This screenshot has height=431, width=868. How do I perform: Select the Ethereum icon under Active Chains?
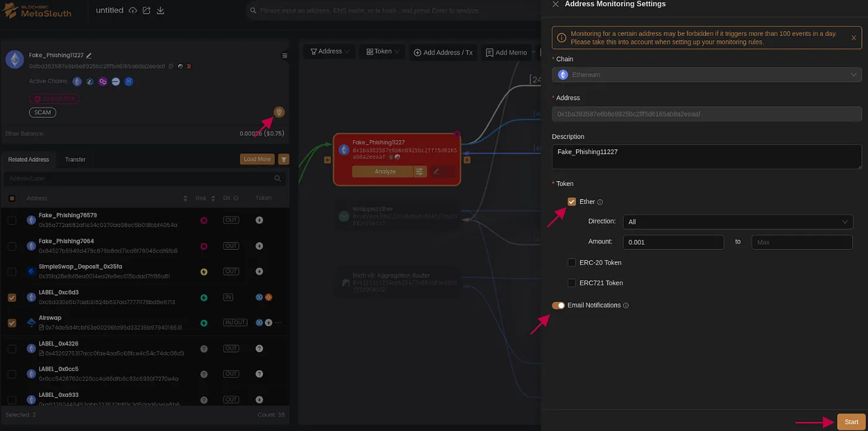pos(77,81)
